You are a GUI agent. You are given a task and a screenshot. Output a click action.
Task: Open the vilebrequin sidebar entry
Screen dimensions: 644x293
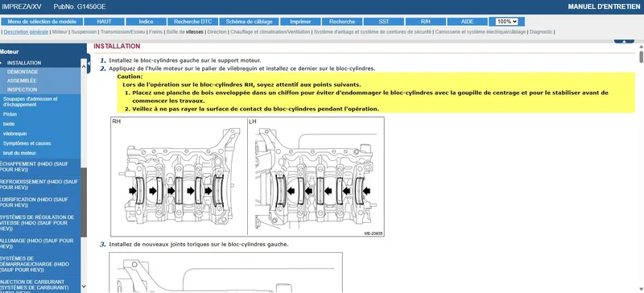pyautogui.click(x=14, y=134)
